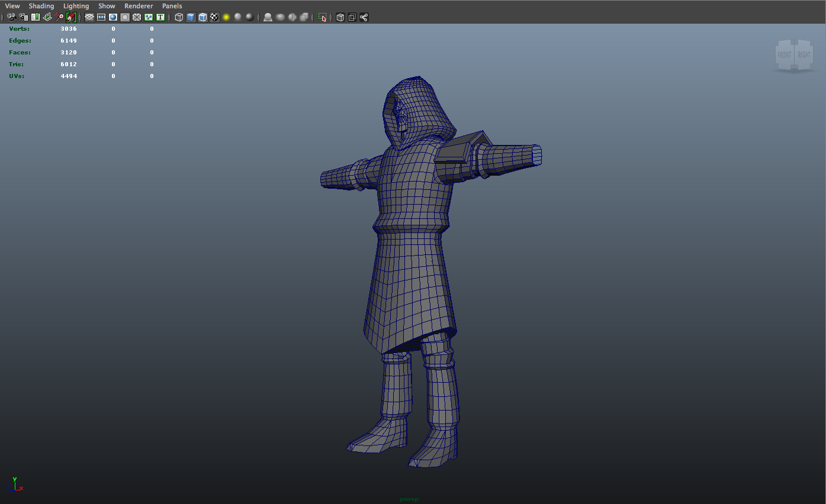Toggle Isolate Select icon
Image resolution: width=826 pixels, height=504 pixels.
tap(322, 17)
